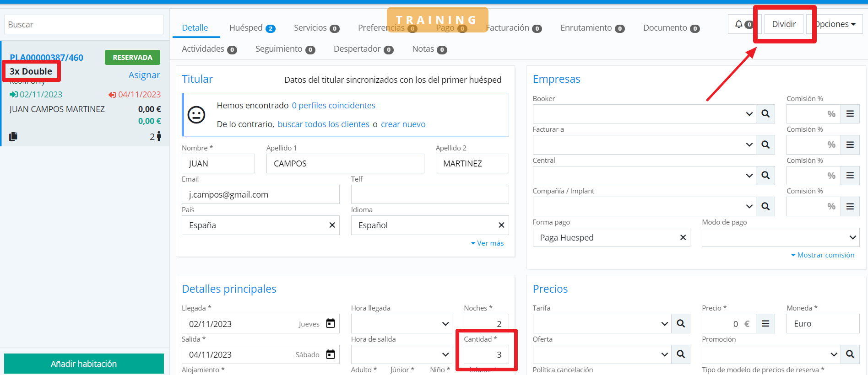
Task: Open the Precio hamburger menu icon
Action: (765, 324)
